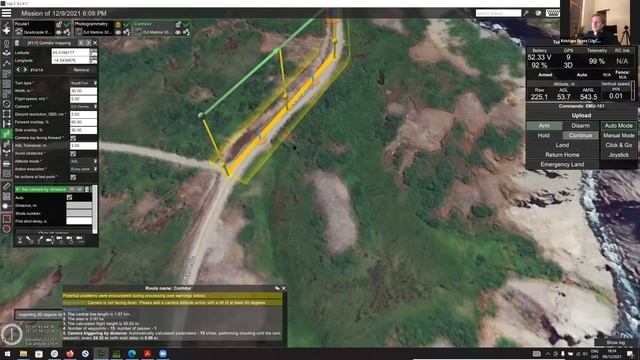Click the search places field at top
Viewport: 640px width, 360px height.
pyautogui.click(x=498, y=13)
